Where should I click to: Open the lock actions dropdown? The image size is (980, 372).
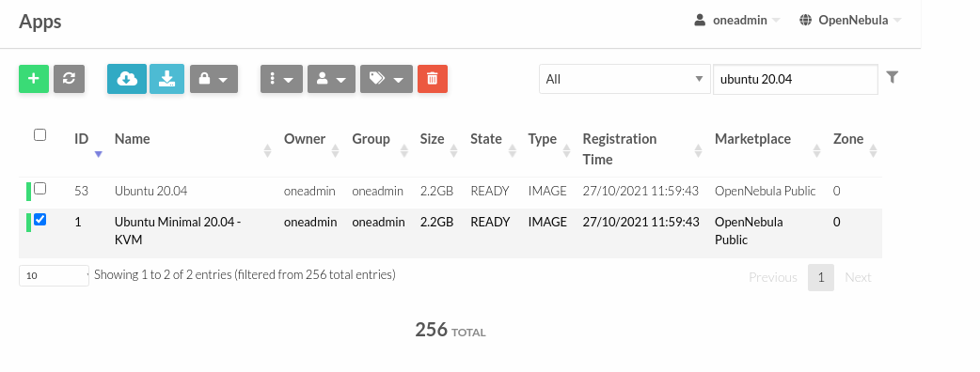(213, 79)
